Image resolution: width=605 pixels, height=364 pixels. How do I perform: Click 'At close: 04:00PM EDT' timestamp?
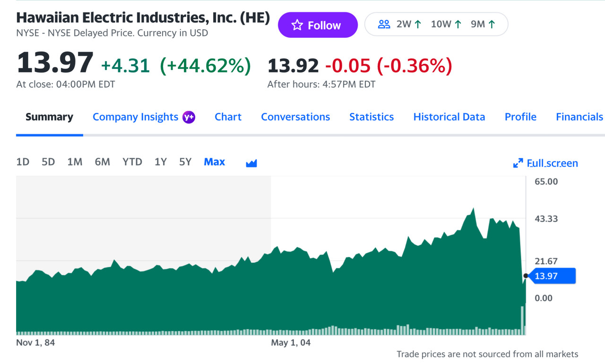pyautogui.click(x=66, y=85)
